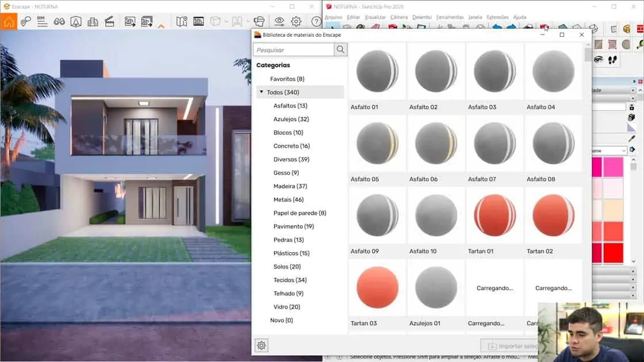Open the Arquivo menu in SketchUp

coord(333,17)
